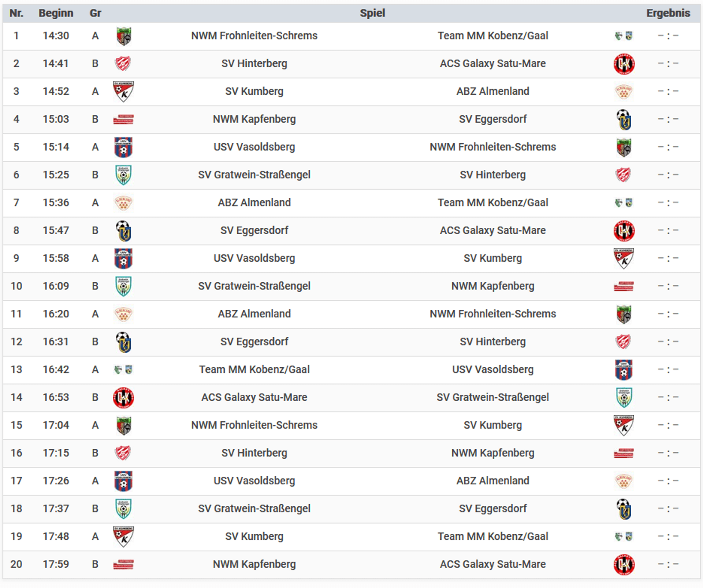Click the Ergebnis column header
703x588 pixels.
(x=668, y=13)
